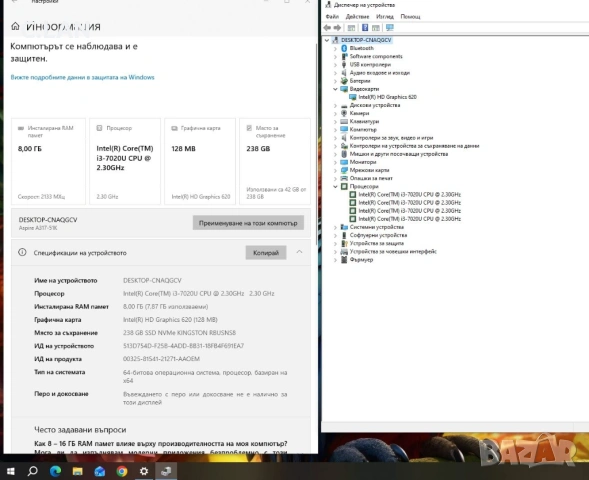Image resolution: width=589 pixels, height=480 pixels.
Task: Select Intel(R) HD Graphics 620 device
Action: 387,97
